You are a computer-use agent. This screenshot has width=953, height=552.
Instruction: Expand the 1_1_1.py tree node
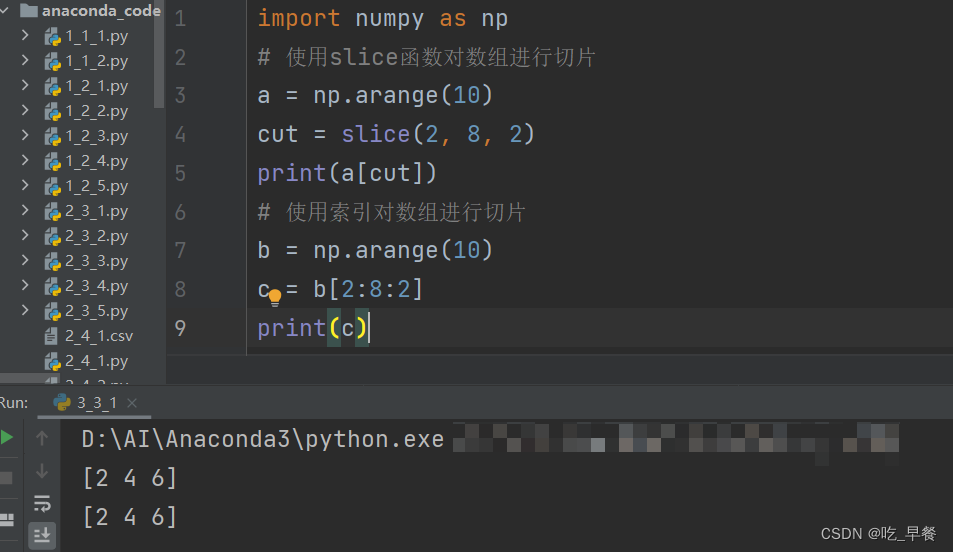pyautogui.click(x=25, y=36)
